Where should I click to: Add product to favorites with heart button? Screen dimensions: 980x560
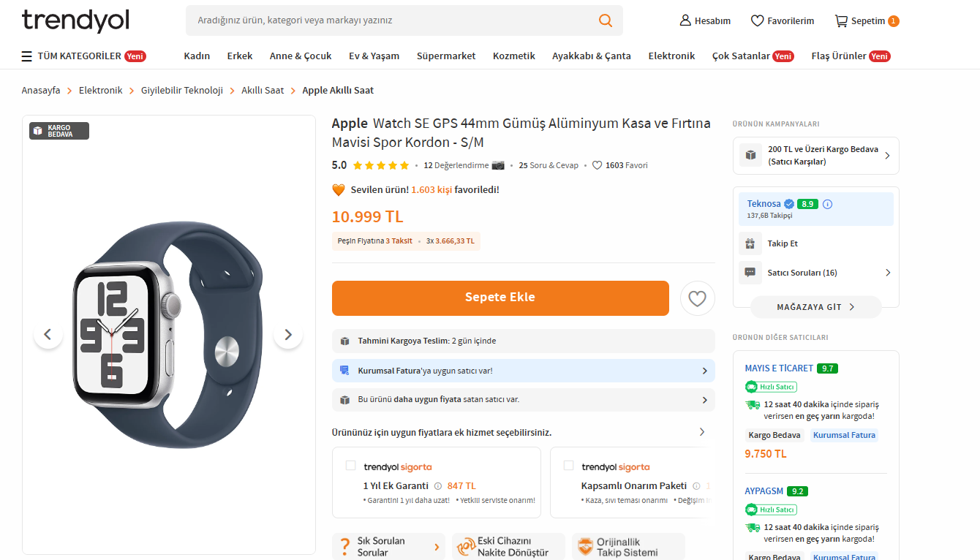(x=697, y=298)
